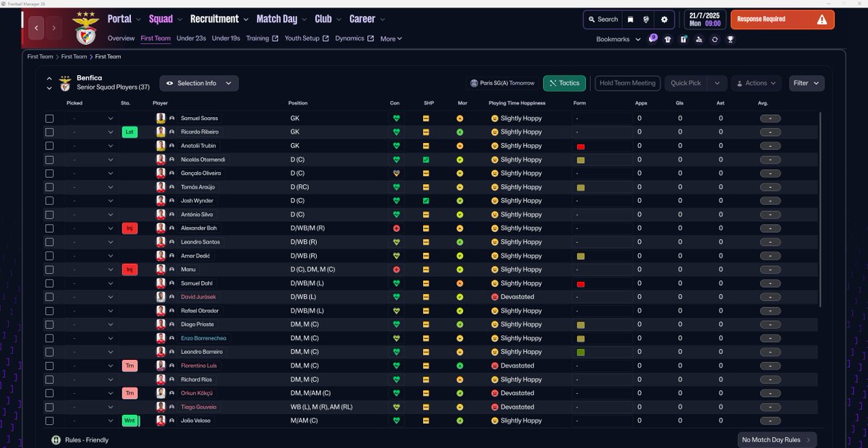Open the Match Day menu

[281, 20]
